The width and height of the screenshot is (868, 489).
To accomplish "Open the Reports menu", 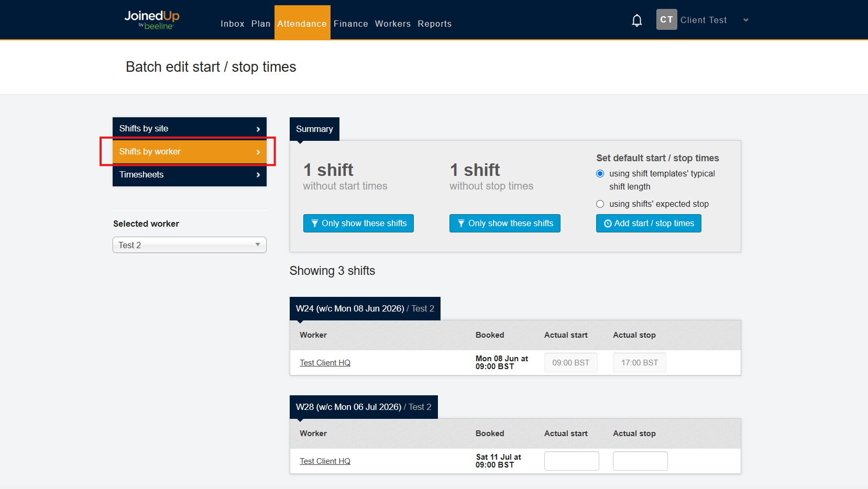I will point(434,24).
